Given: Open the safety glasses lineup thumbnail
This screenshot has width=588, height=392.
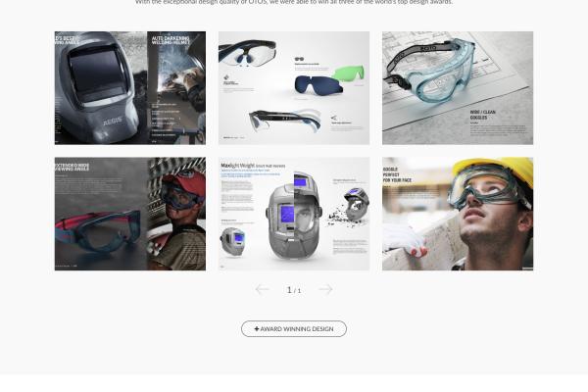Looking at the screenshot, I should tap(294, 88).
